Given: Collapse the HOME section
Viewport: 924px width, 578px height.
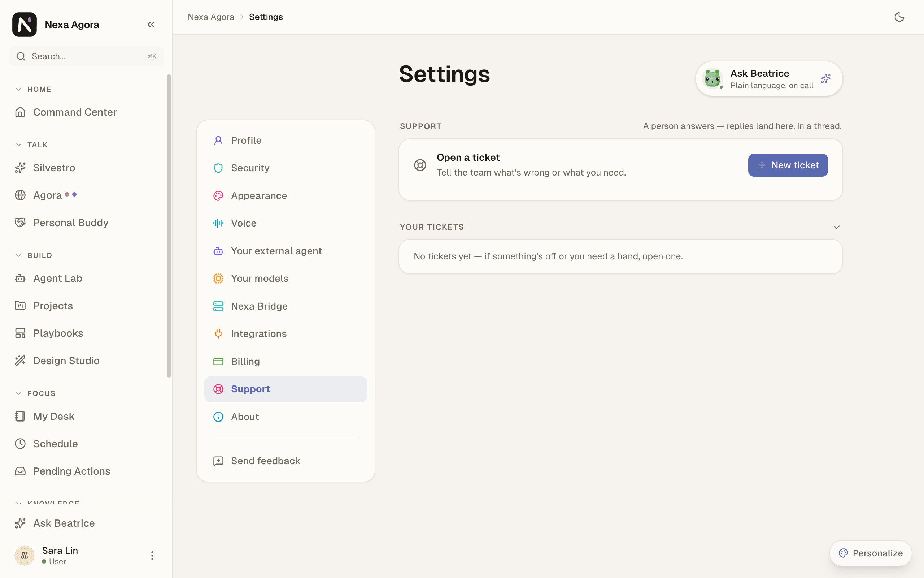Looking at the screenshot, I should [x=19, y=89].
